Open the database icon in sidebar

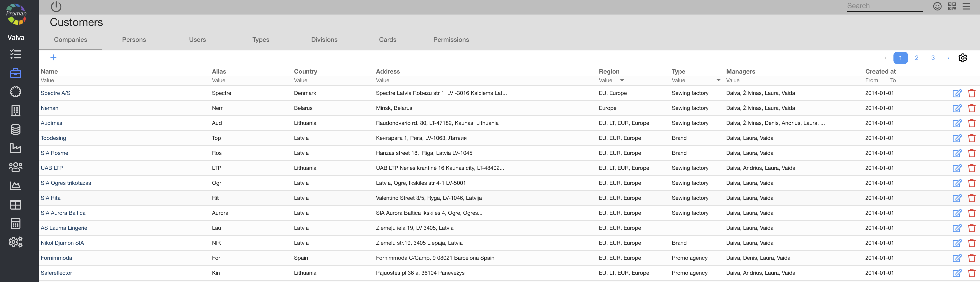coord(16,130)
